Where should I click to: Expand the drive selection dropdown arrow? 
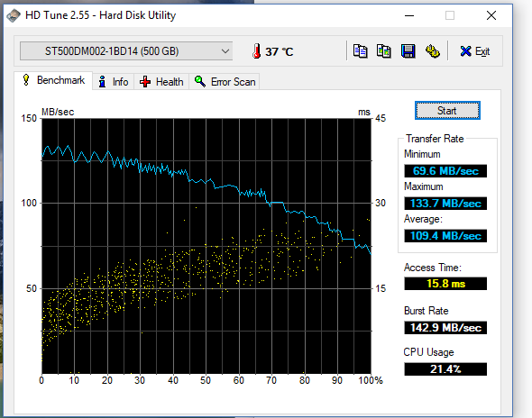click(225, 51)
